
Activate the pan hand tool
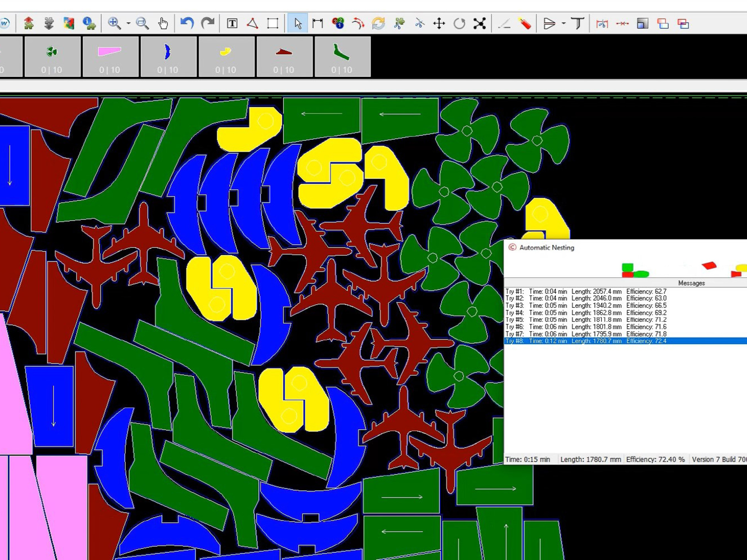pos(163,24)
